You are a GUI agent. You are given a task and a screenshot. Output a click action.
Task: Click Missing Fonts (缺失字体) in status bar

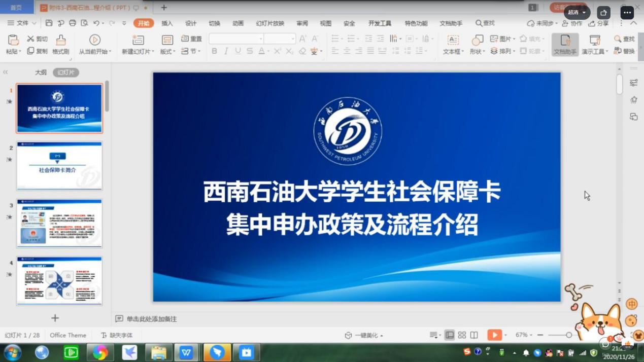point(117,335)
